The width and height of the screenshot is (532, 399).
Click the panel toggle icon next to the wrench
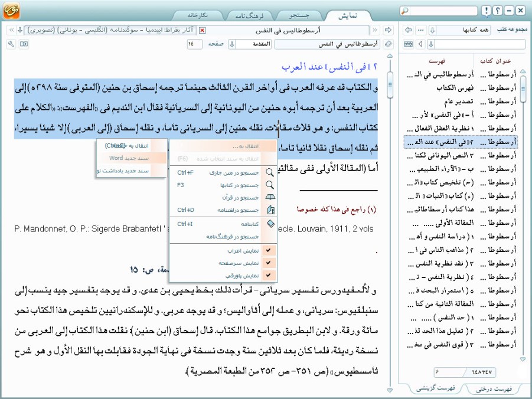tap(24, 44)
